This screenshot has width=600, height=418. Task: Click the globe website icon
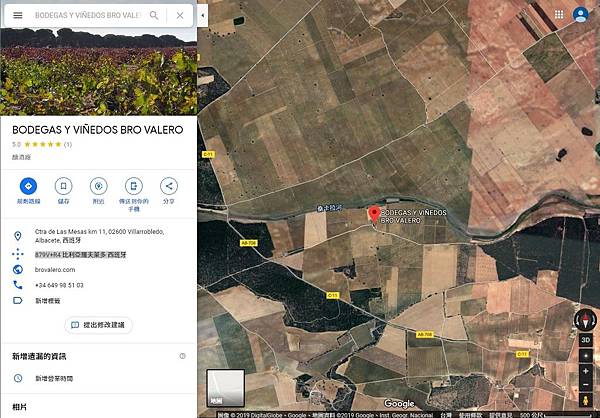pyautogui.click(x=18, y=269)
